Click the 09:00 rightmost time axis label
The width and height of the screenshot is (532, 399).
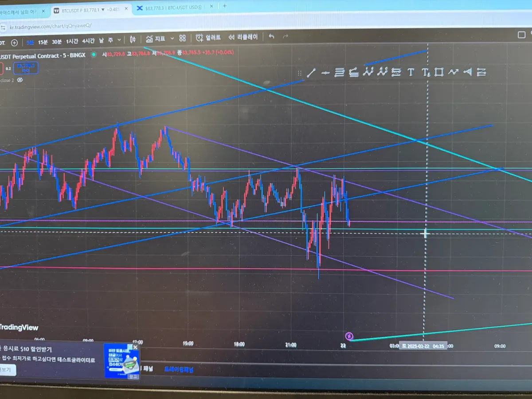(500, 346)
